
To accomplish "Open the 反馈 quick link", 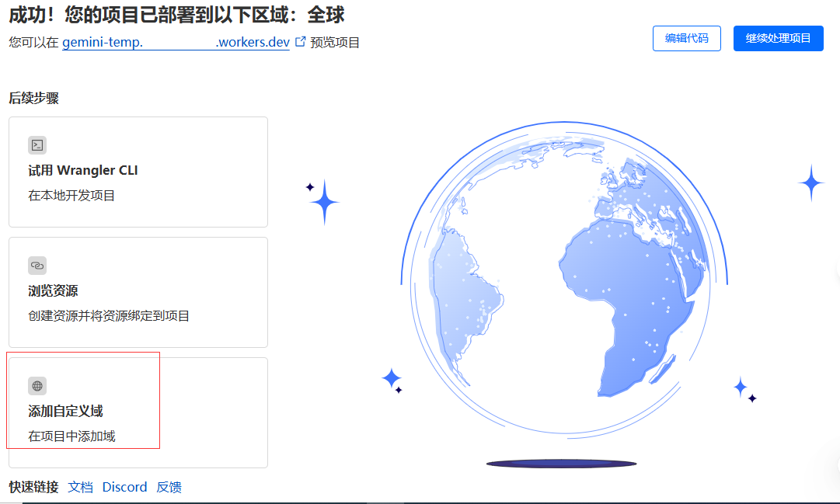I will [x=169, y=487].
